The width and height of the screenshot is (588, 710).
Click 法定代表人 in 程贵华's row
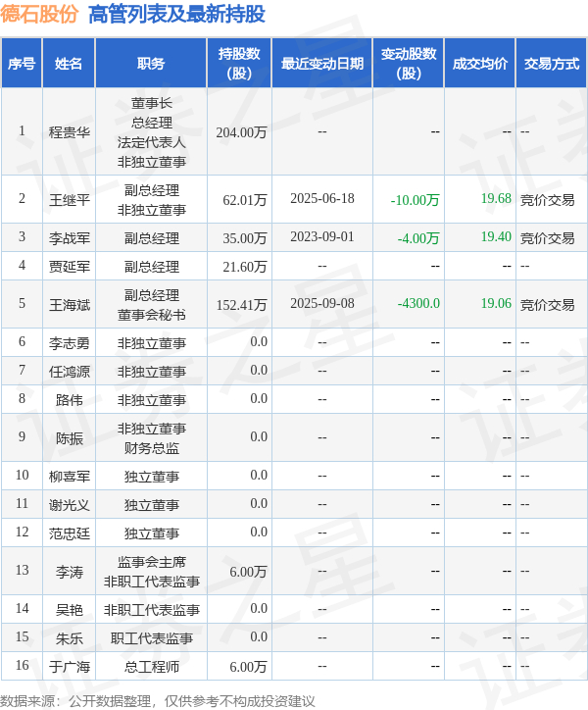point(152,142)
